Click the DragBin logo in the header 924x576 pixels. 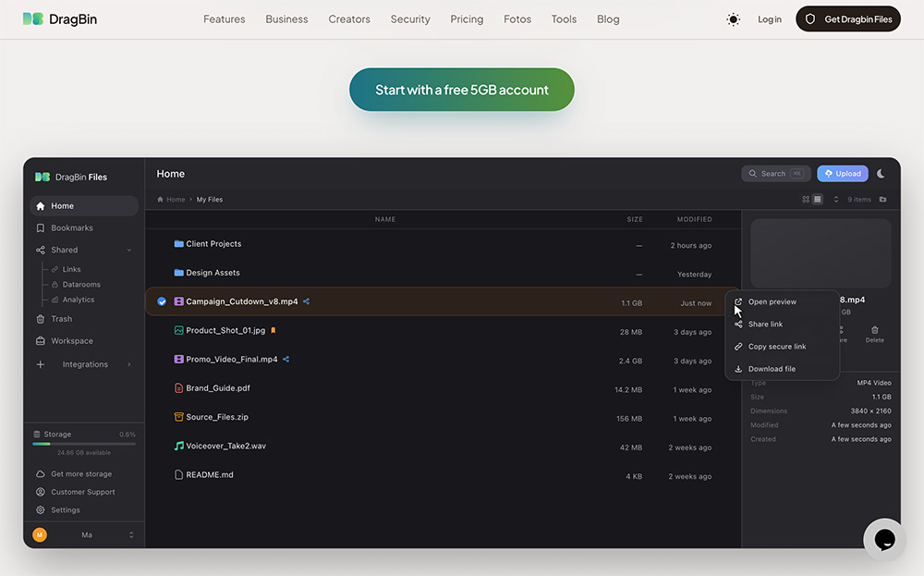[x=59, y=18]
